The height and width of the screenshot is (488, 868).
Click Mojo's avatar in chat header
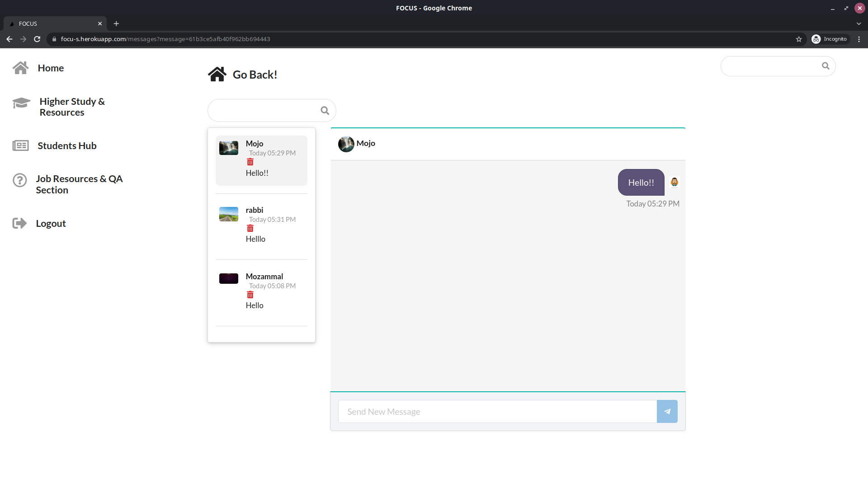pyautogui.click(x=346, y=144)
